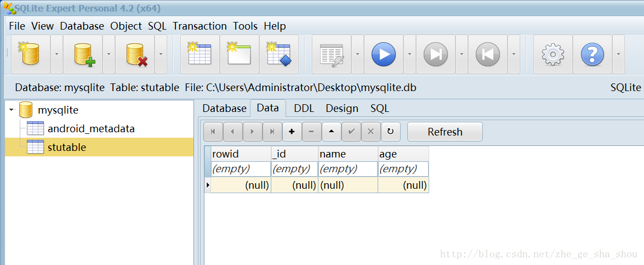Click the blue Play execute button
Screen dimensions: 644x265
pos(384,54)
